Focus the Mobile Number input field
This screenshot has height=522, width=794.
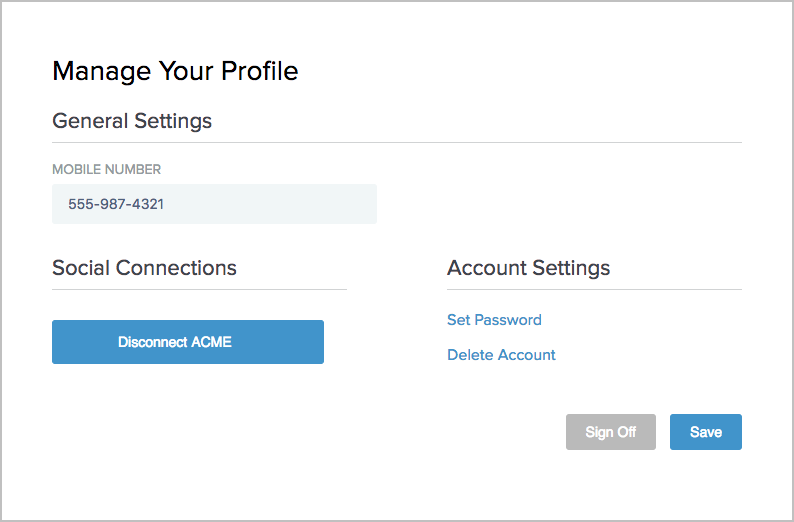(x=214, y=204)
